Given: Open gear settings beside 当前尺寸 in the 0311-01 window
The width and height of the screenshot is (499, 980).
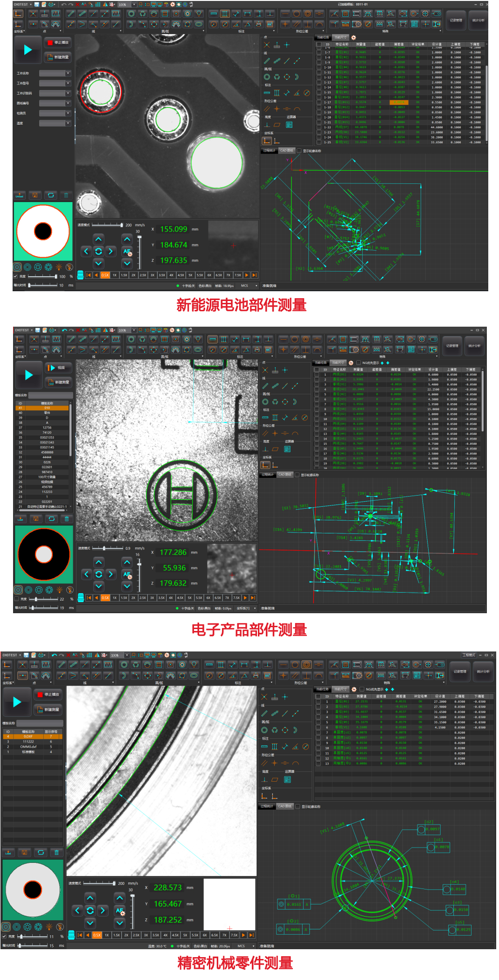Looking at the screenshot, I should coord(353,37).
